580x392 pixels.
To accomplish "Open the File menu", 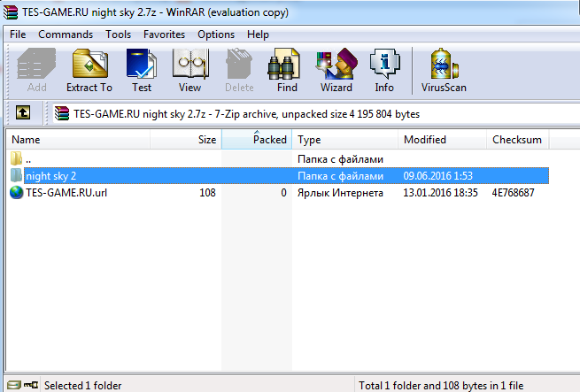I will pos(18,35).
